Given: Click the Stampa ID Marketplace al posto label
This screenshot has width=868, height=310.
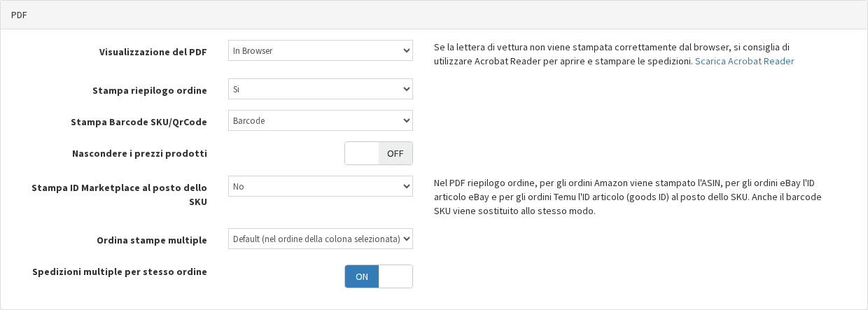Looking at the screenshot, I should pyautogui.click(x=119, y=195).
